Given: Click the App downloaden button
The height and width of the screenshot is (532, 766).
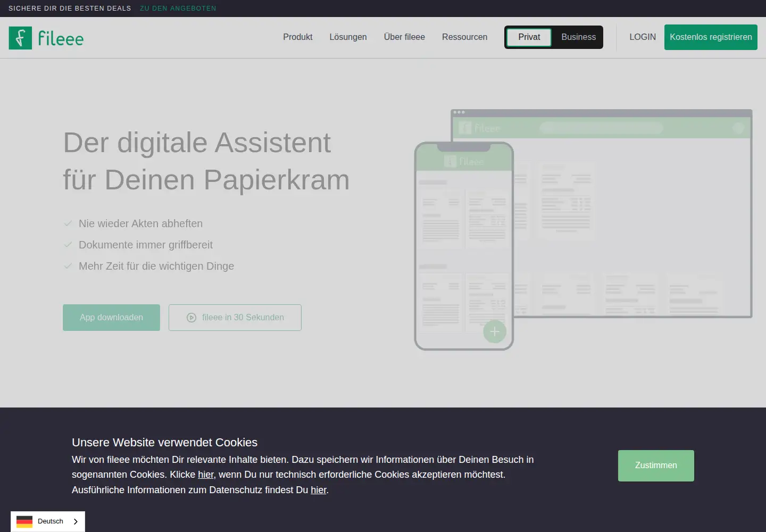Looking at the screenshot, I should click(x=111, y=318).
